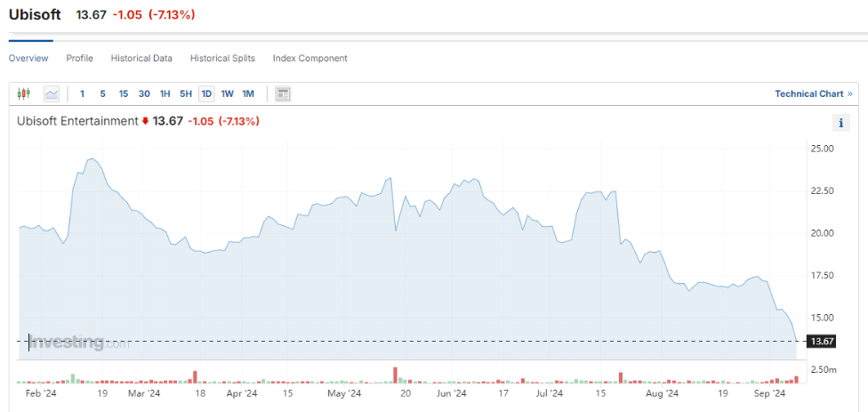Click the Jun '24 date label

pyautogui.click(x=453, y=393)
